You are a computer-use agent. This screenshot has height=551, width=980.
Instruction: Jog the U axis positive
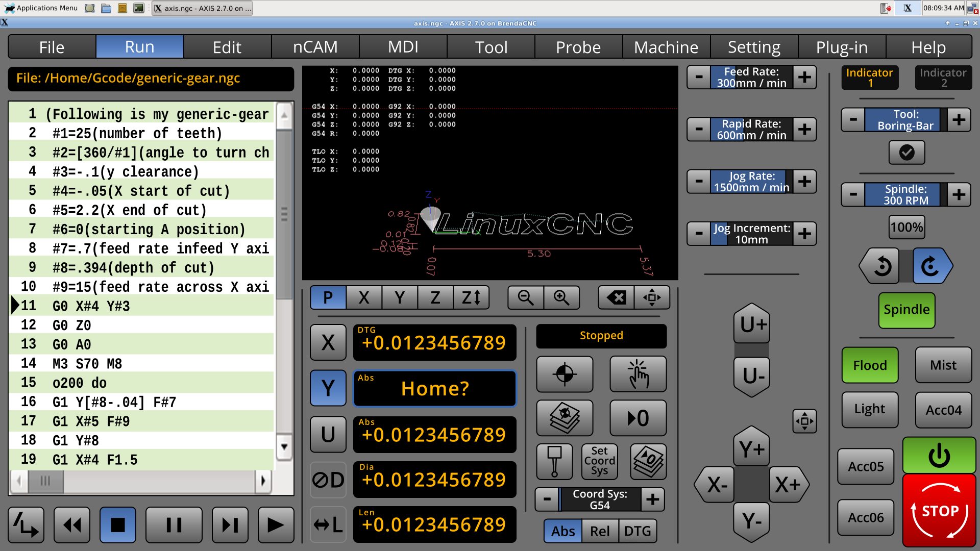point(752,323)
